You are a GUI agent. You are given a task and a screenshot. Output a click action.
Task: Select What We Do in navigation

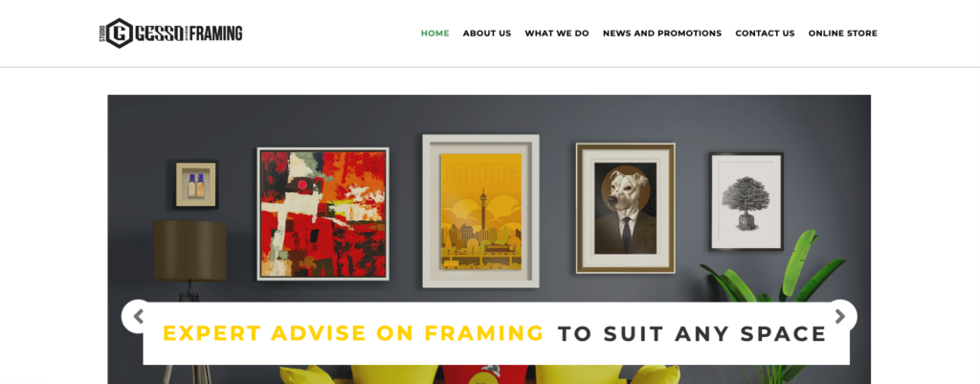click(557, 34)
